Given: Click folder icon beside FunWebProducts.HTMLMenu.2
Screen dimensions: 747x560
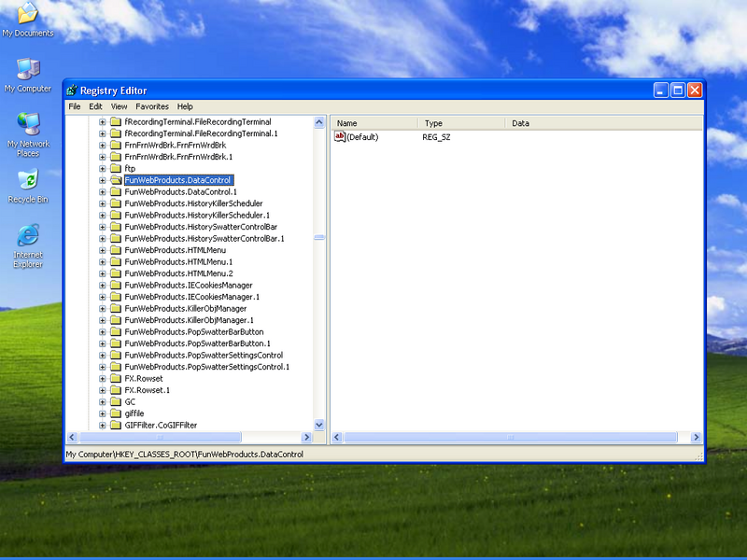Looking at the screenshot, I should click(116, 273).
